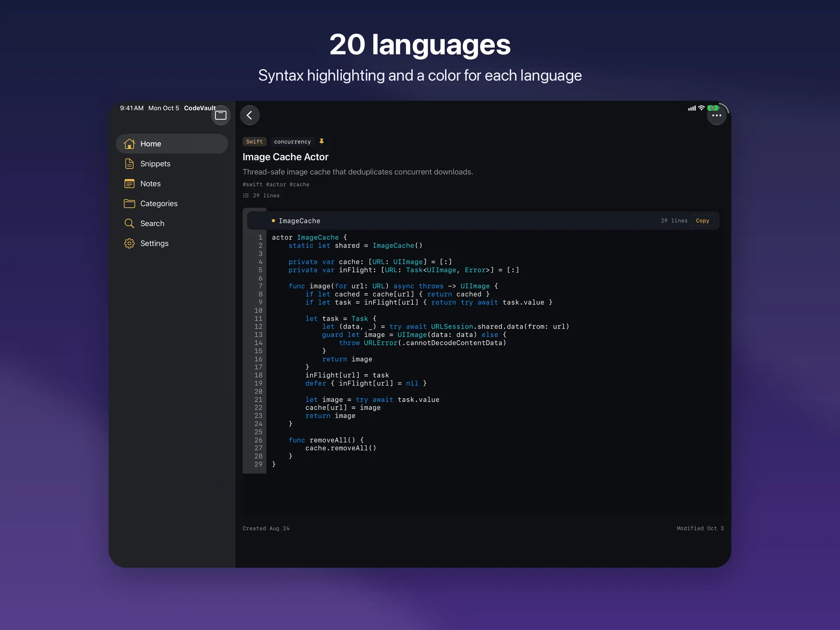This screenshot has height=630, width=840.
Task: Click the 9:41 AM clock in status bar
Action: [x=131, y=108]
